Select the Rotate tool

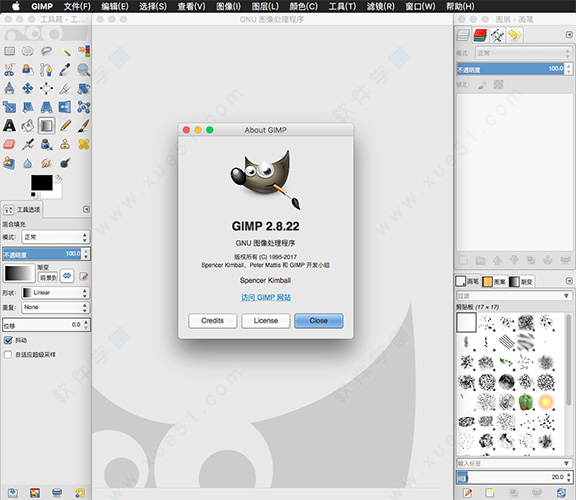click(x=84, y=89)
